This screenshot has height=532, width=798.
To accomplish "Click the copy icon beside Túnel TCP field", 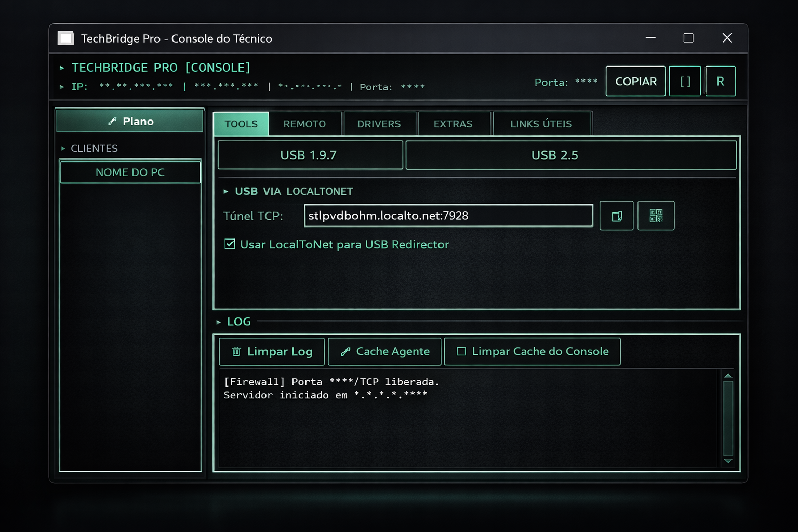I will [616, 216].
